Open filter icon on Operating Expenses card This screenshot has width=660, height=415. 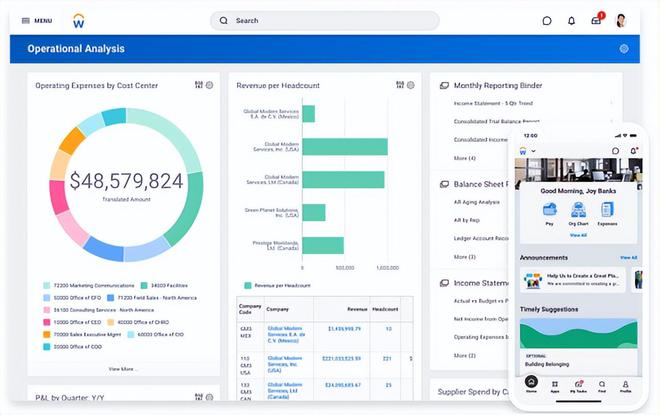(x=199, y=85)
